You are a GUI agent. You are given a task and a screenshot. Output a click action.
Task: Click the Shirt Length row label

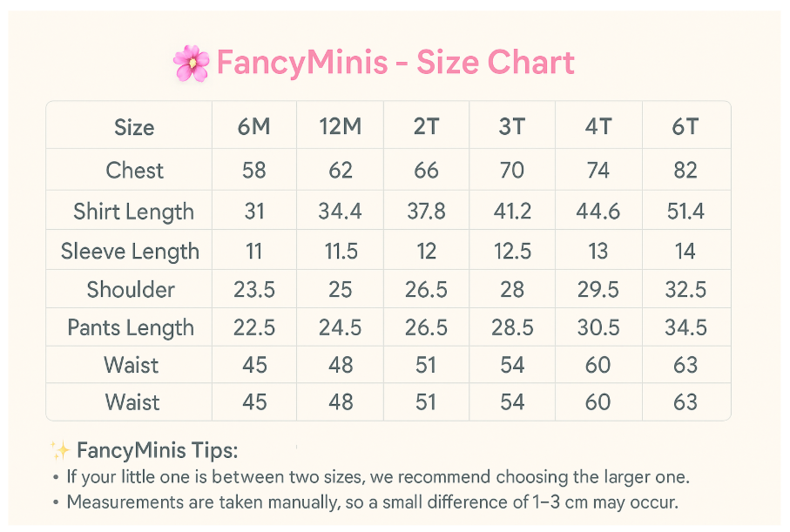[x=133, y=212]
